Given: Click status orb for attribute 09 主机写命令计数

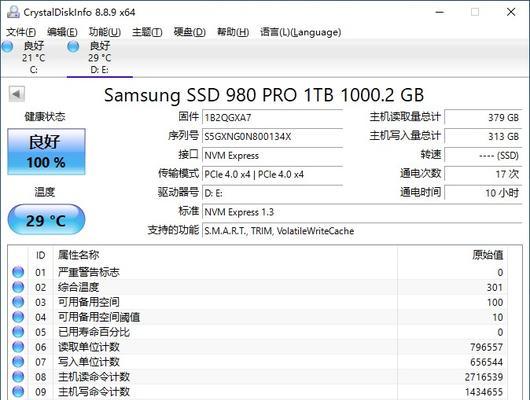Looking at the screenshot, I should (18, 392).
